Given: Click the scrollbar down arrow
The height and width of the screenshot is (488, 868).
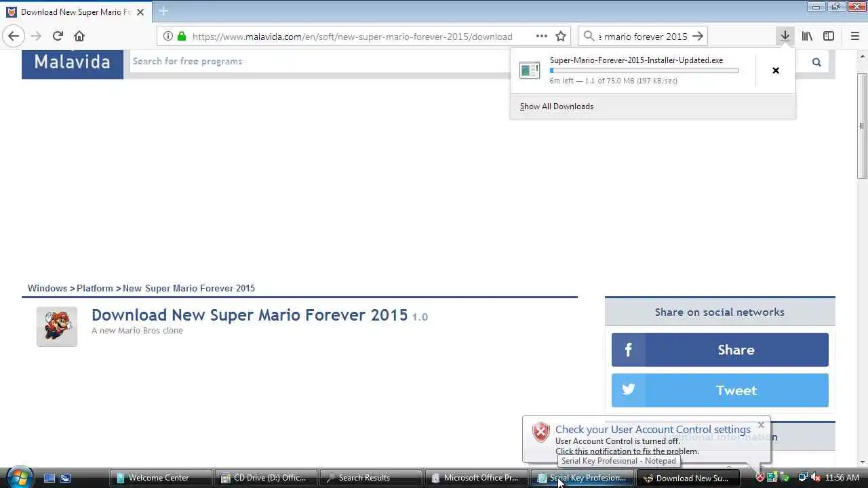Looking at the screenshot, I should coord(863,462).
